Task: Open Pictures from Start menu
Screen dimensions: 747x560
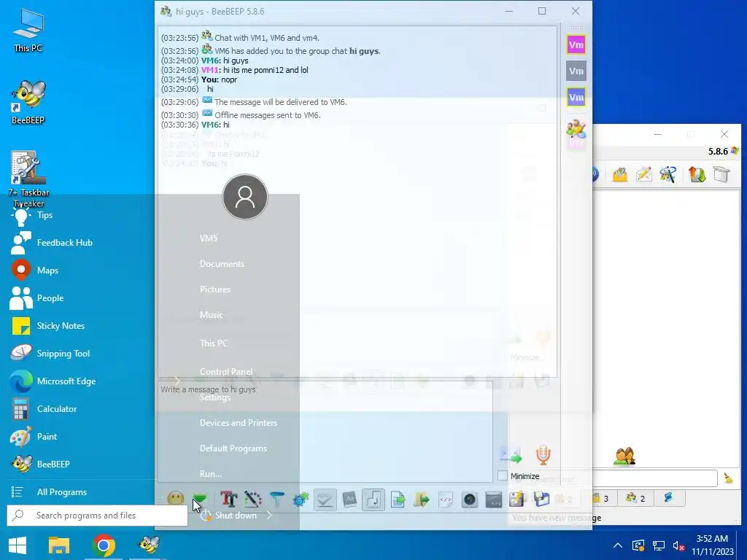Action: click(215, 289)
